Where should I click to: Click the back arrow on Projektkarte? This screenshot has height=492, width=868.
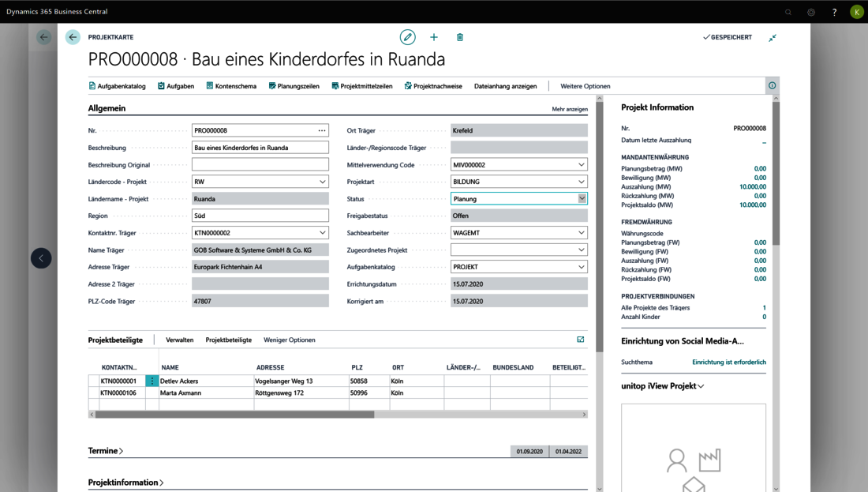coord(73,37)
